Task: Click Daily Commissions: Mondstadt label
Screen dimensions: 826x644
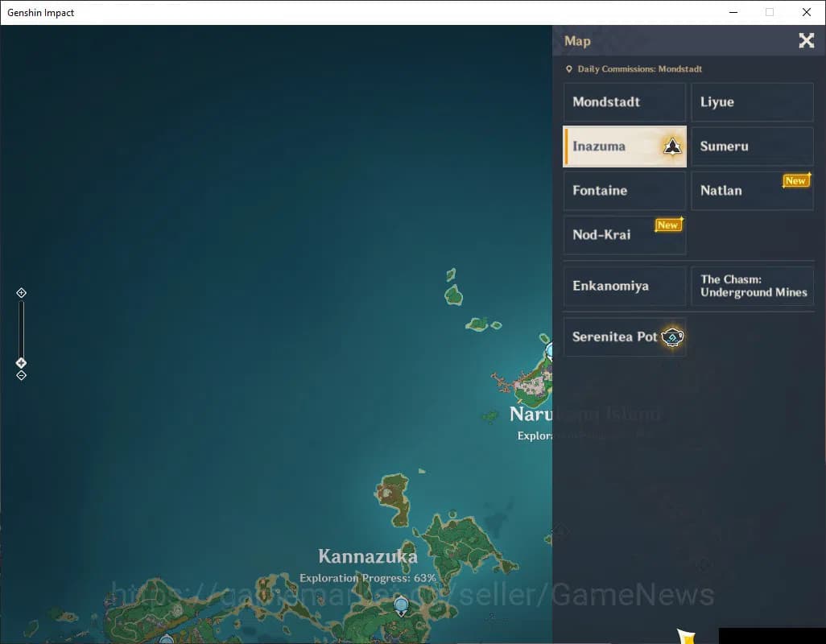Action: (x=639, y=69)
